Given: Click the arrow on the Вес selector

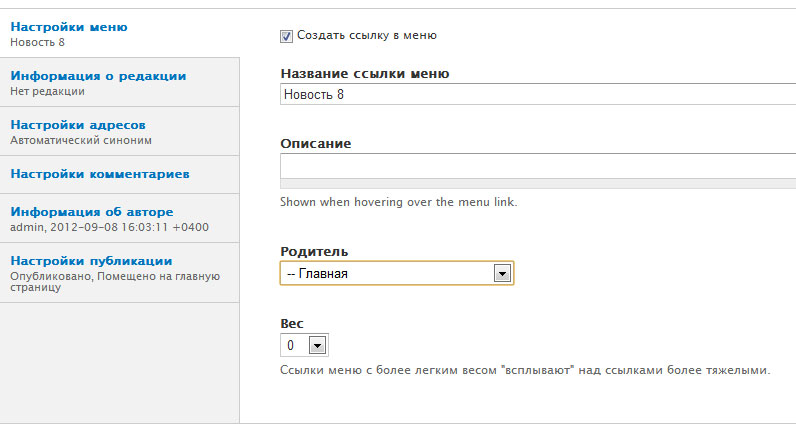Looking at the screenshot, I should 317,346.
